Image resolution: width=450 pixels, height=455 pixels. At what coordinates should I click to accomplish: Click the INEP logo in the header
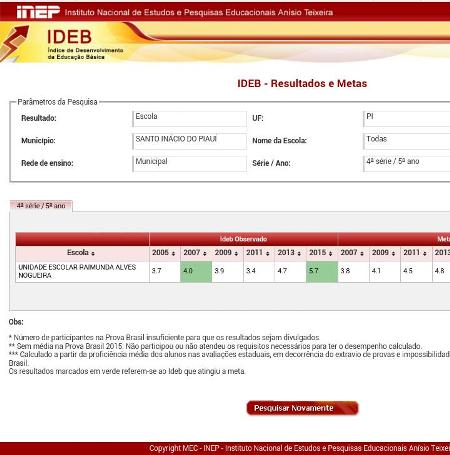tap(38, 12)
